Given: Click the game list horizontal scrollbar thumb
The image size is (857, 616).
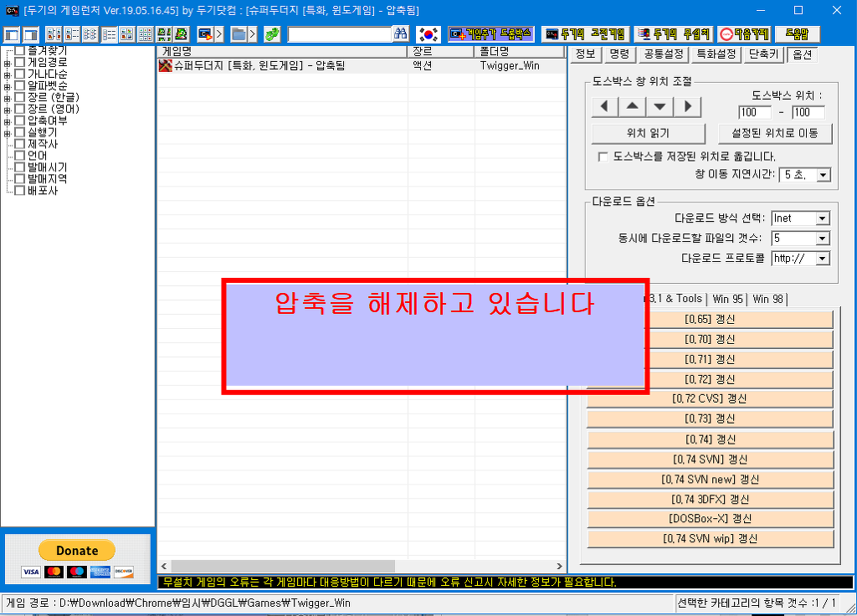Looking at the screenshot, I should 283,566.
